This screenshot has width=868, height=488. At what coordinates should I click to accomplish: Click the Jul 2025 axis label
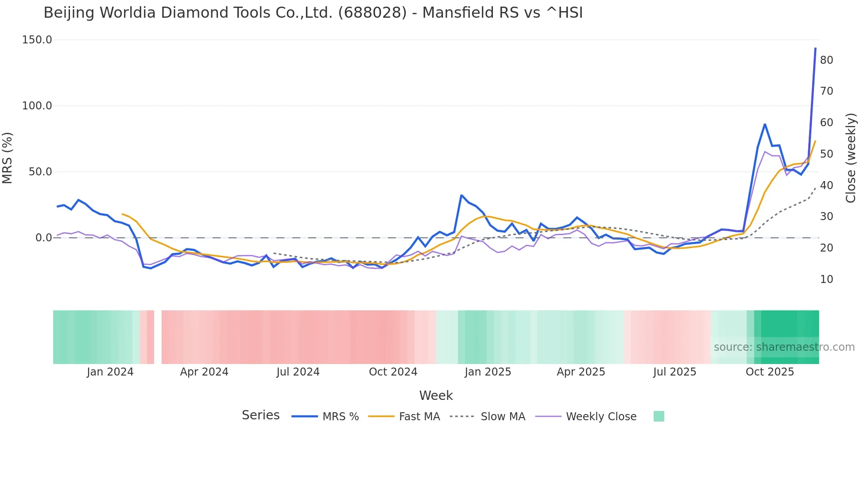[x=675, y=372]
